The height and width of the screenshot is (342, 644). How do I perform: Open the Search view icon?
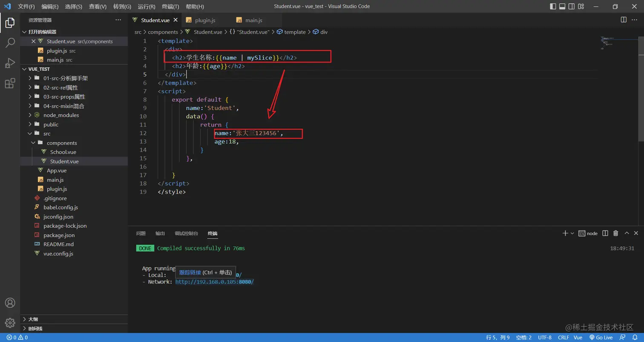(x=10, y=43)
